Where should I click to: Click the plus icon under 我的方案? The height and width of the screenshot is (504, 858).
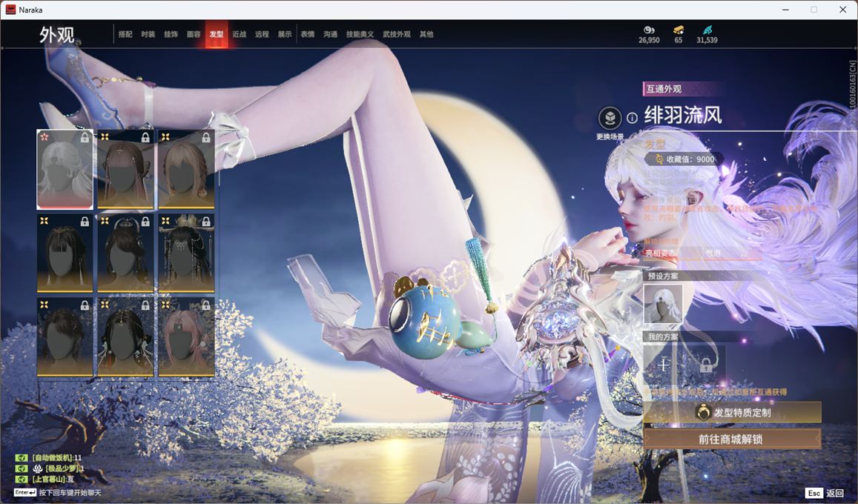point(663,364)
